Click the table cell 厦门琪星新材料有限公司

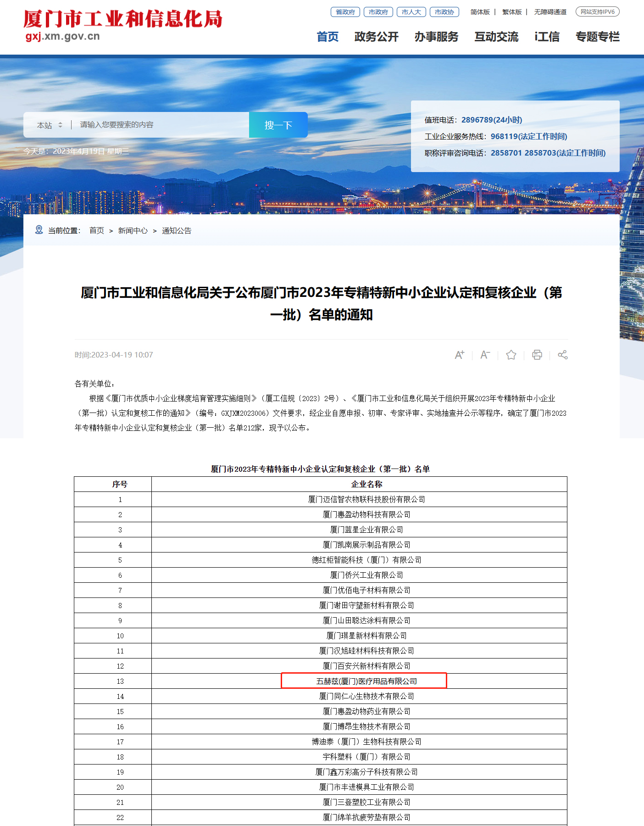coord(359,636)
